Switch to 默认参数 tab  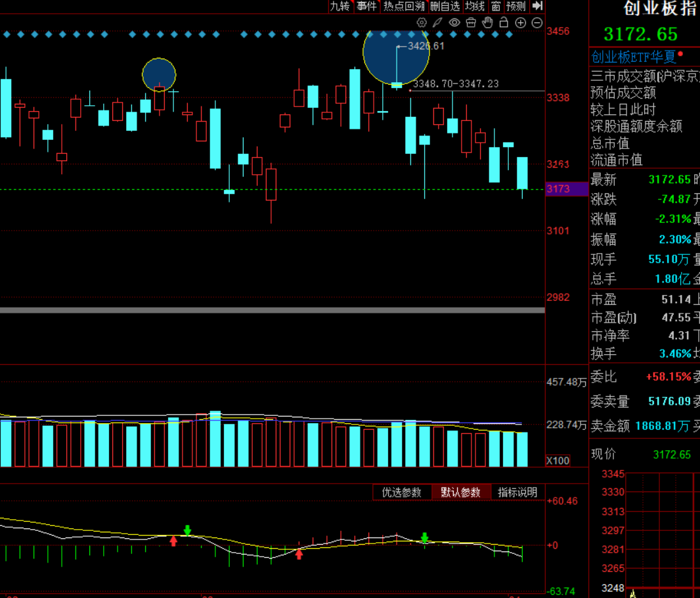(x=461, y=492)
